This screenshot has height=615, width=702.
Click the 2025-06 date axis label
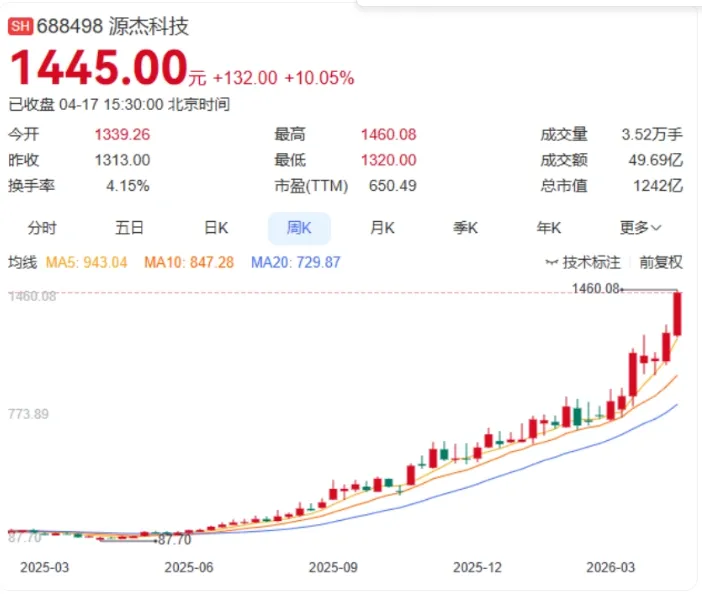coord(189,568)
